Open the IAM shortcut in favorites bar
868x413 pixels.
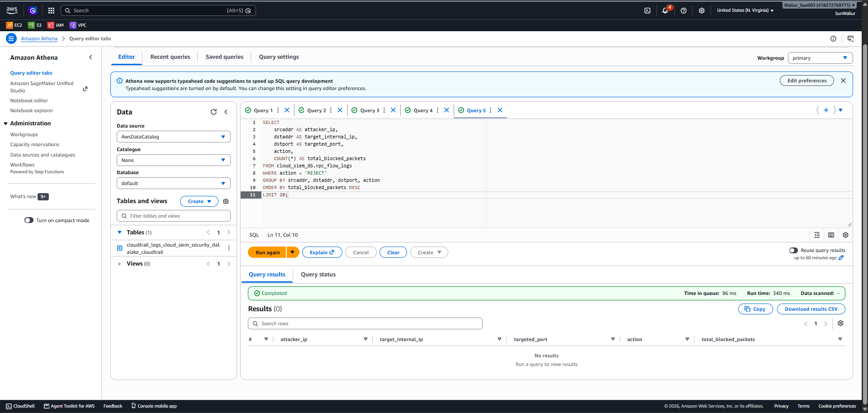pyautogui.click(x=56, y=25)
